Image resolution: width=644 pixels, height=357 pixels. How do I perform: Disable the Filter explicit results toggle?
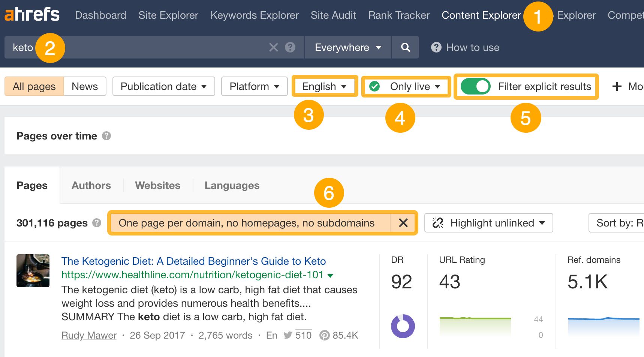[x=476, y=86]
